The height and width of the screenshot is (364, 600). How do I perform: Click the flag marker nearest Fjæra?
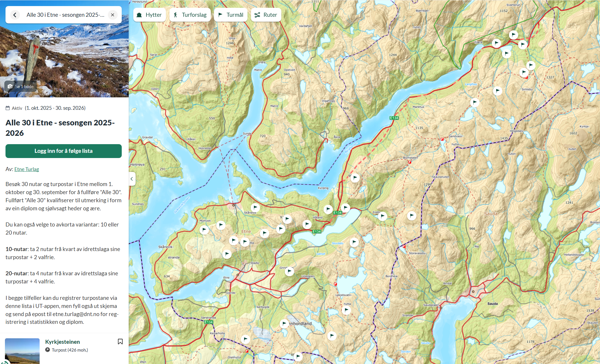click(x=496, y=43)
